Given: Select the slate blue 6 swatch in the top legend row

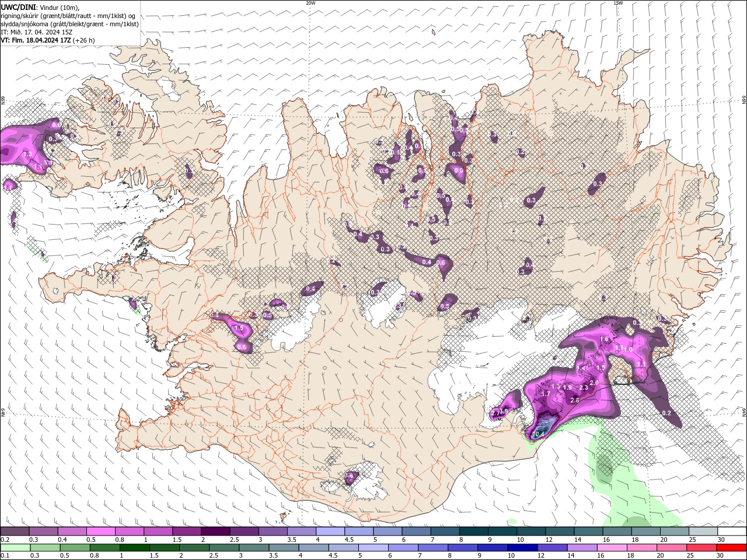Looking at the screenshot, I should point(416,531).
